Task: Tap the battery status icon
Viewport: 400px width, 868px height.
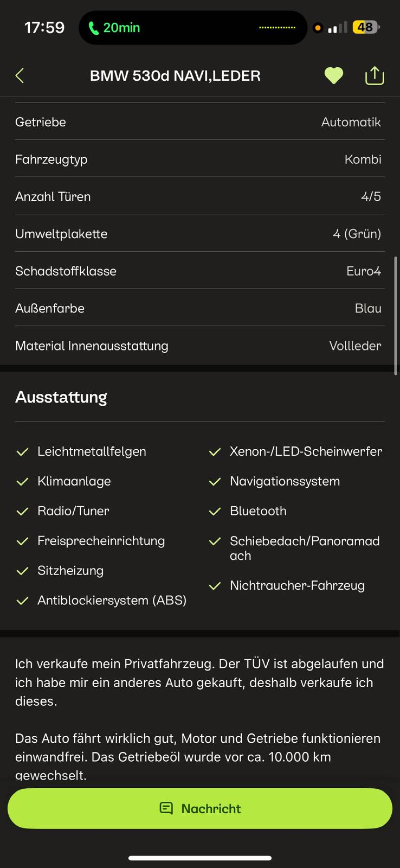Action: click(366, 27)
